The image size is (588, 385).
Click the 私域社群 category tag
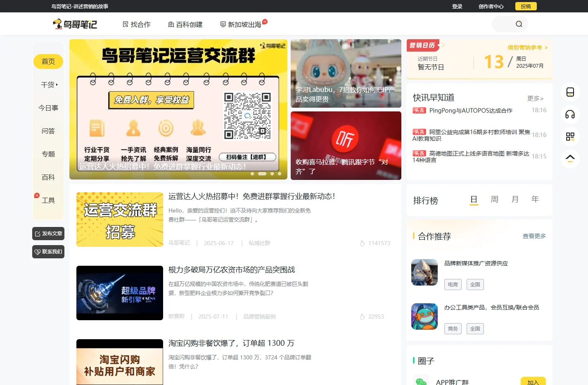259,243
